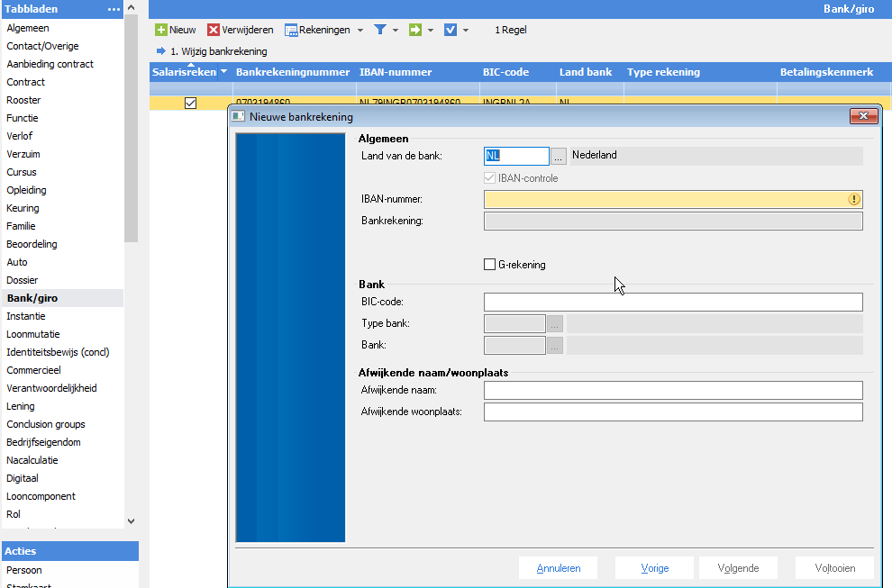Viewport: 892px width, 588px height.
Task: Open the Land van de bank lookup button
Action: (558, 156)
